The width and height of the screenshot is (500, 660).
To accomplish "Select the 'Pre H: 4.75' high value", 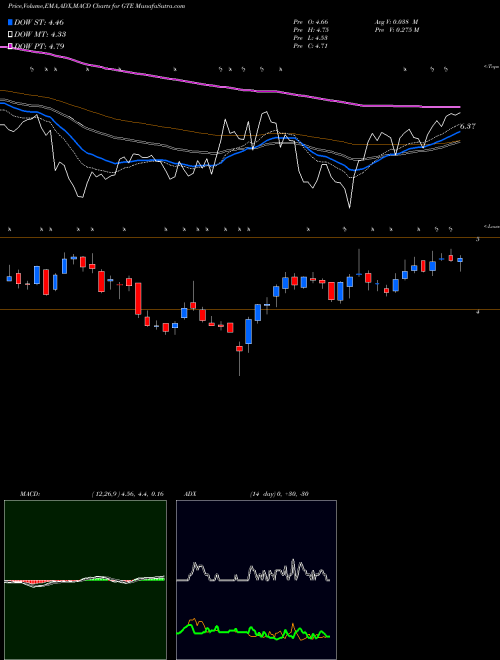I will (x=311, y=30).
